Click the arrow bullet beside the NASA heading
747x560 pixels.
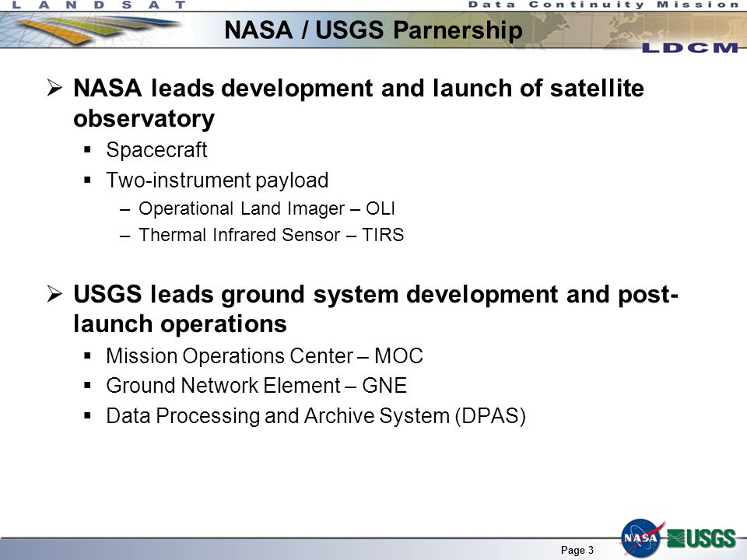[x=54, y=88]
